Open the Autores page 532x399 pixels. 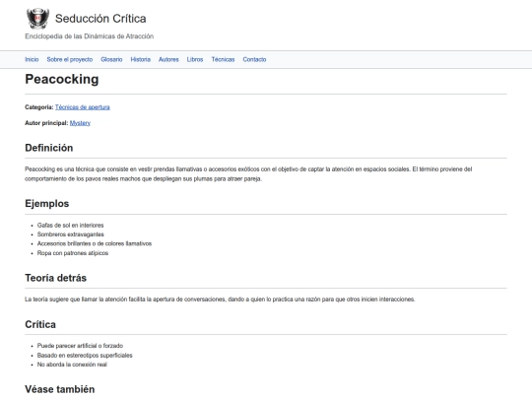pyautogui.click(x=168, y=59)
